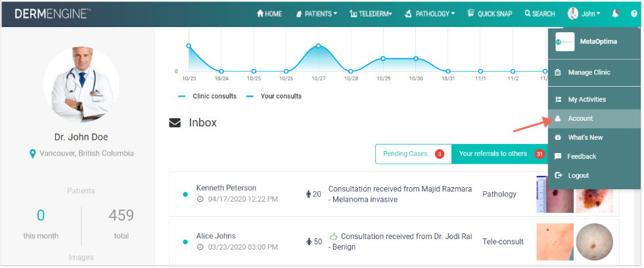This screenshot has height=268, width=644.
Task: Toggle the Your consults legend series
Action: [x=273, y=96]
